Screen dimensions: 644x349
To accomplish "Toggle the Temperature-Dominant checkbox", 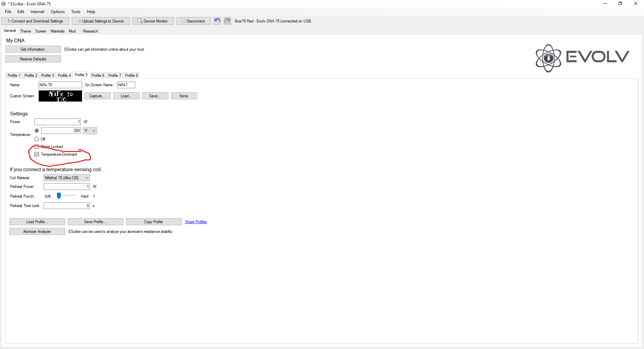I will click(x=37, y=154).
